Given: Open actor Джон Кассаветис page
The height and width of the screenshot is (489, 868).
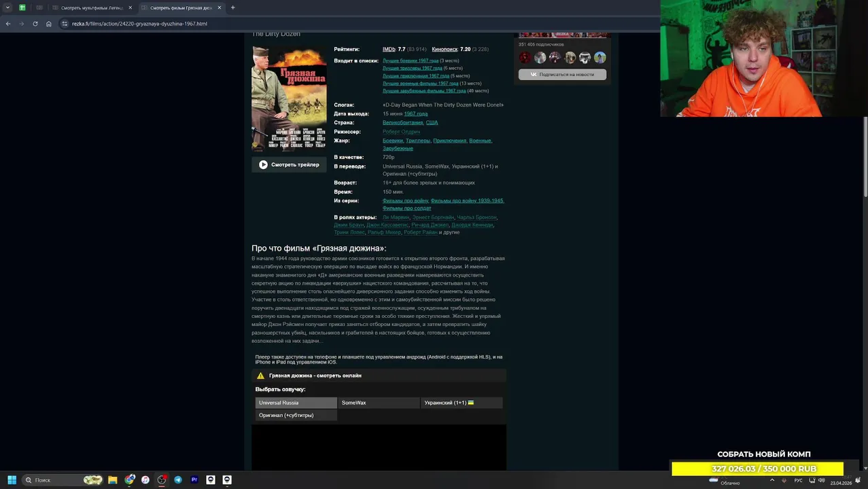Looking at the screenshot, I should tap(387, 225).
